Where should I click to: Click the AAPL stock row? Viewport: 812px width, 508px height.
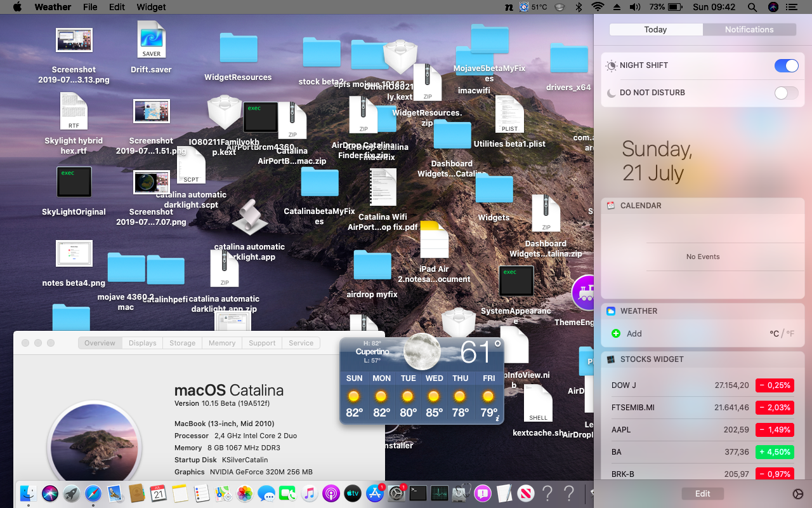(x=702, y=430)
